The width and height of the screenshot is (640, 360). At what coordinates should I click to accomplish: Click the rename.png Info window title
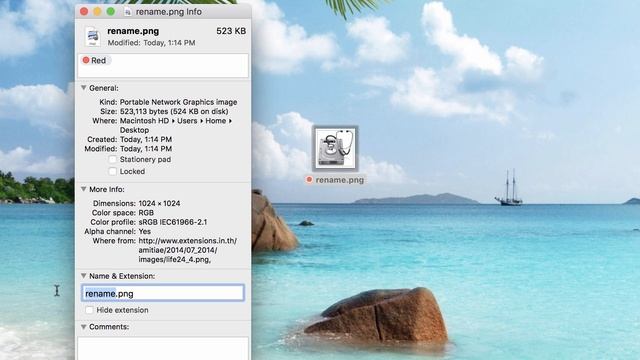169,12
